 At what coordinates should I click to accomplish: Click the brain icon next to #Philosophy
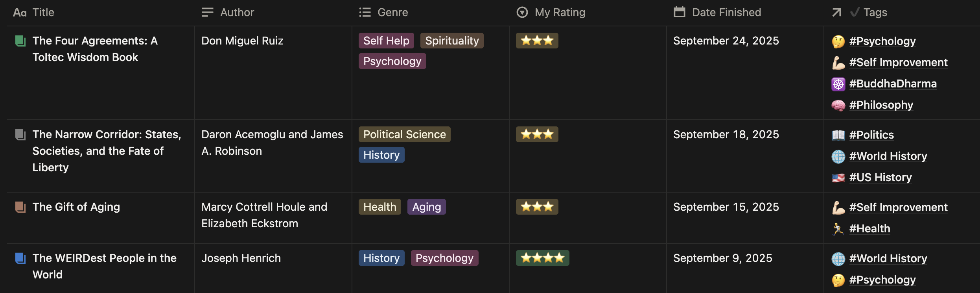click(x=838, y=105)
